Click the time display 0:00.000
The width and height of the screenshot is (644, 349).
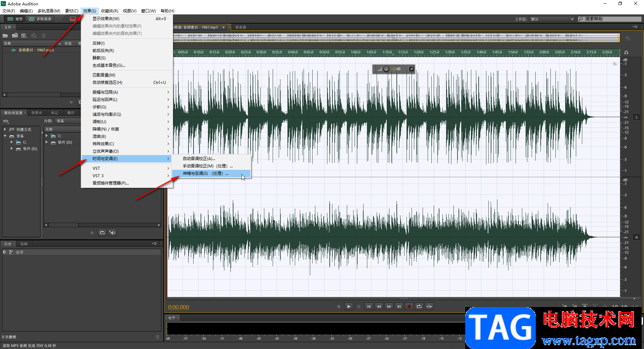178,307
